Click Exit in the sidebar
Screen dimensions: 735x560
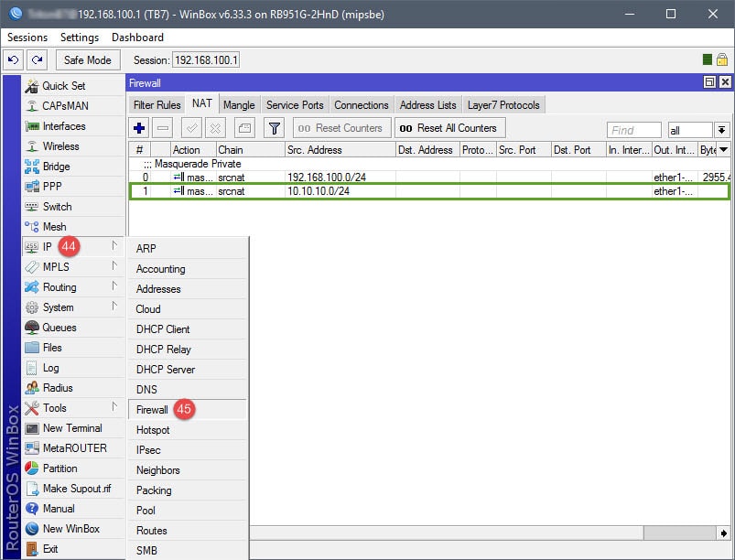(73, 549)
